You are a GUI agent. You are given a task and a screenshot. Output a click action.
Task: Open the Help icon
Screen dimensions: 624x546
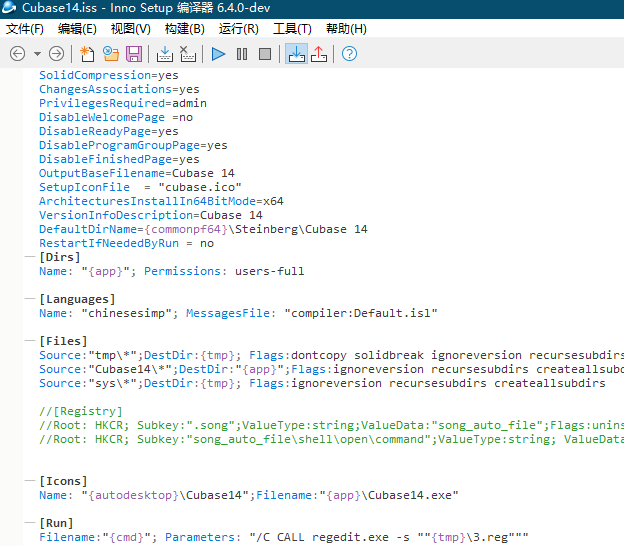tap(349, 54)
